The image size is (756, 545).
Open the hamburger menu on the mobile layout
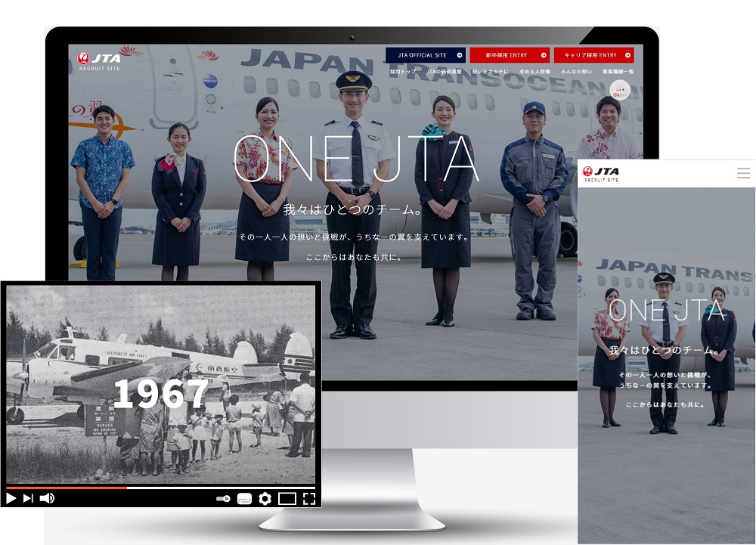pyautogui.click(x=743, y=172)
